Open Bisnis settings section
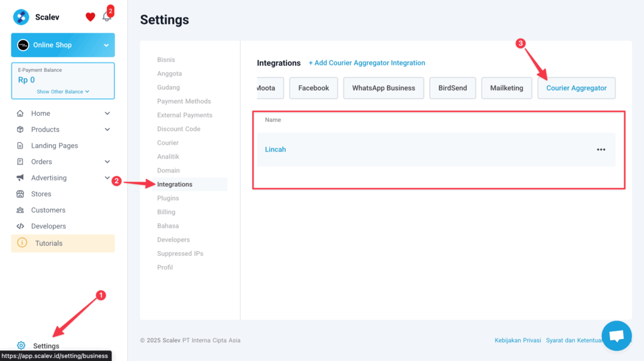 166,60
